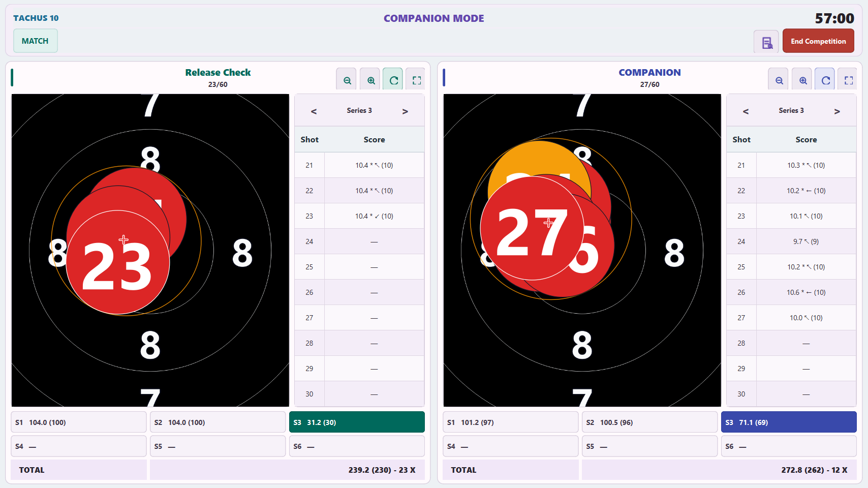Select the empty S4 series in Release Check
Image resolution: width=868 pixels, height=488 pixels.
[x=79, y=446]
